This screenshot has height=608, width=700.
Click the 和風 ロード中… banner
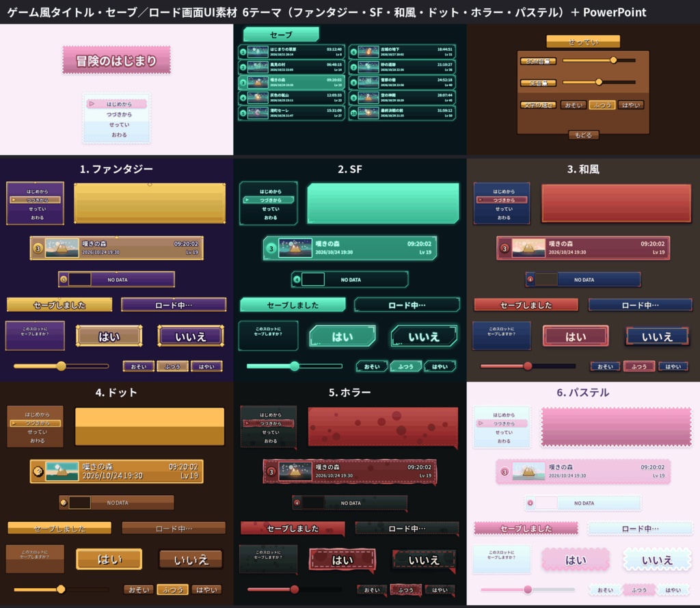coord(640,305)
